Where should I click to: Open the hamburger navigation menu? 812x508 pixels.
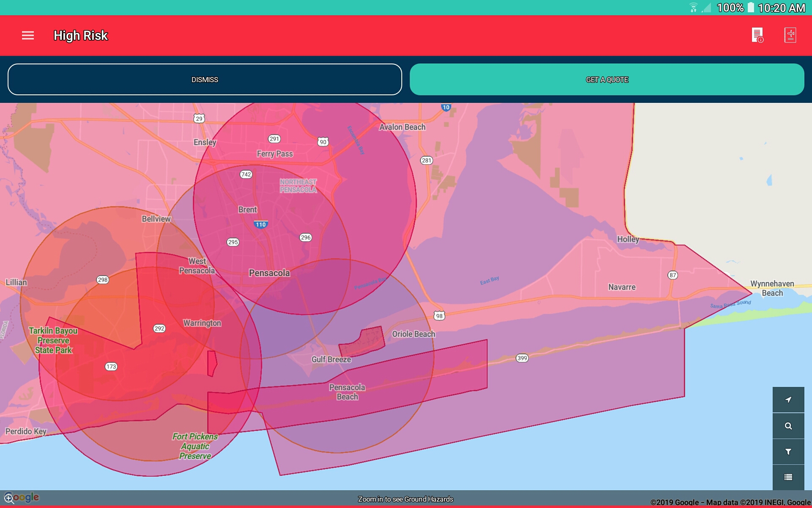pos(28,36)
